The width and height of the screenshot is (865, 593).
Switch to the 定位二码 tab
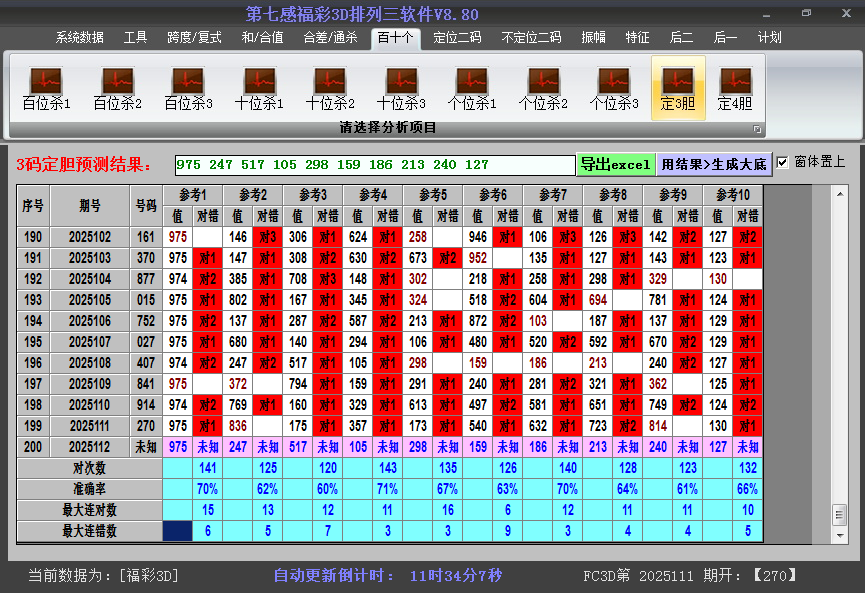tap(457, 38)
